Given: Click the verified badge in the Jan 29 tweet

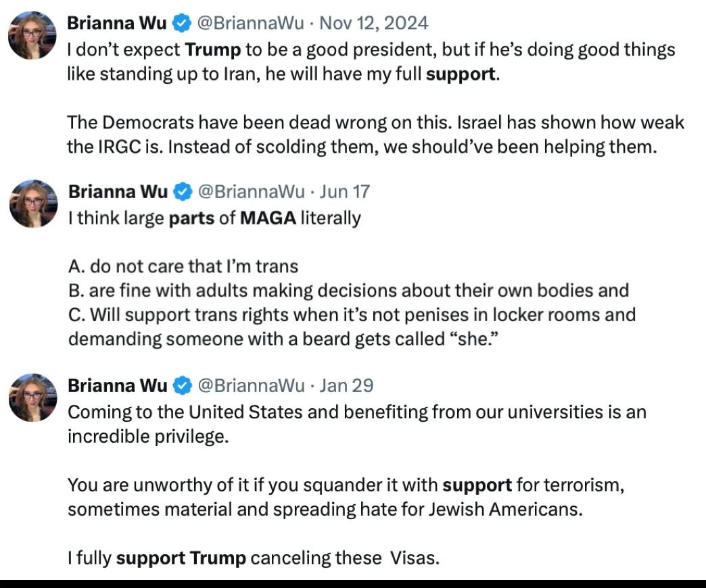Looking at the screenshot, I should pos(183,386).
